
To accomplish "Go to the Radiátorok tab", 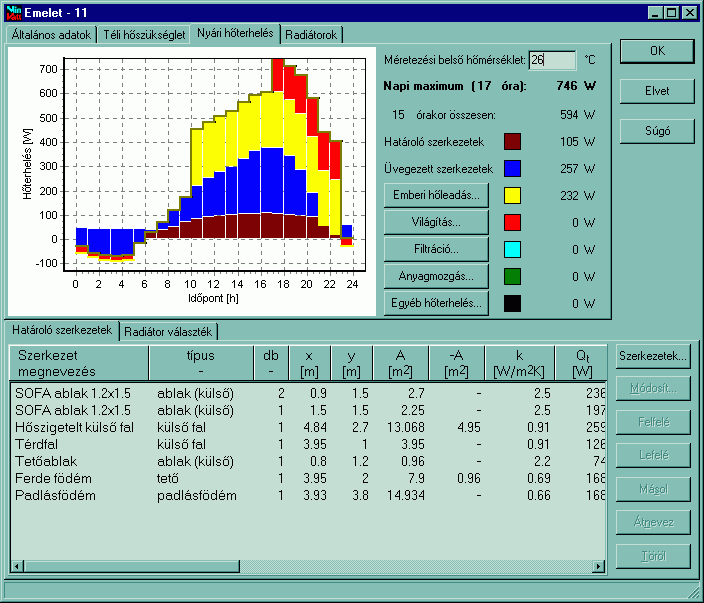I will coord(311,35).
